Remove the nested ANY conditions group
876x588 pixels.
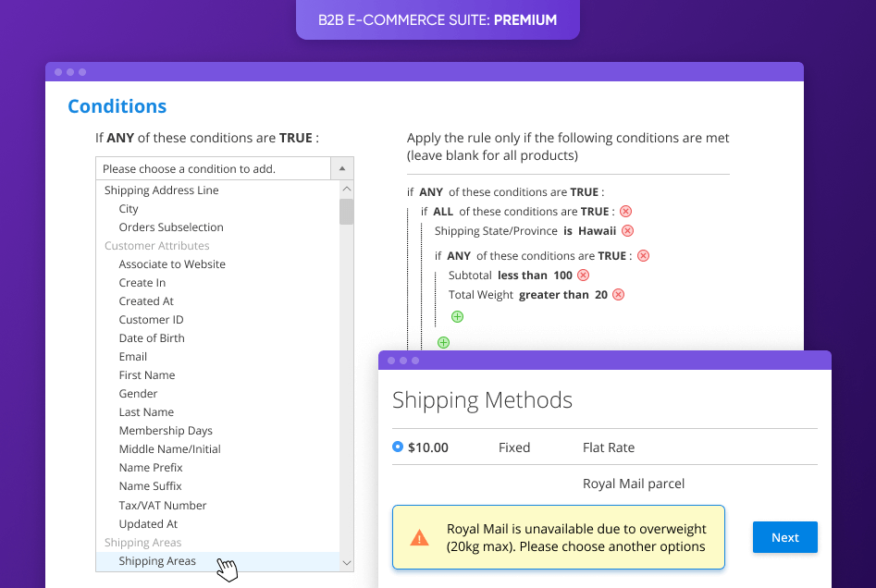[x=643, y=255]
